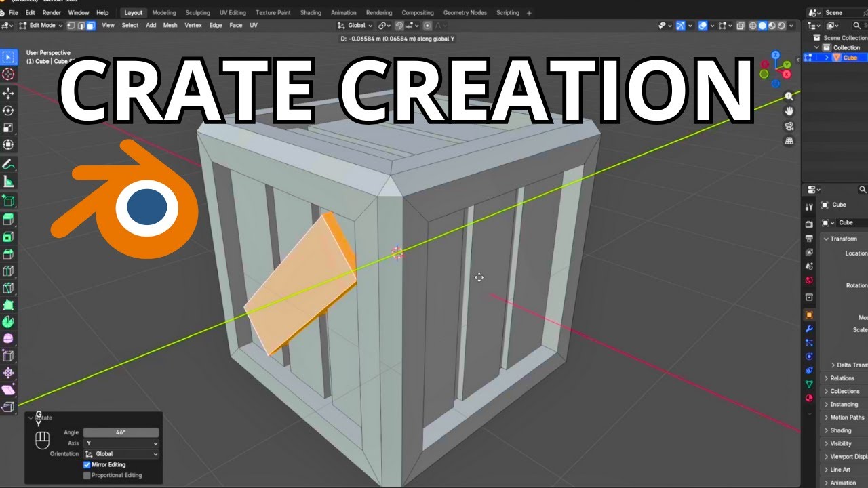This screenshot has height=488, width=868.
Task: Open Orientation Global dropdown in Rotate panel
Action: [x=121, y=454]
